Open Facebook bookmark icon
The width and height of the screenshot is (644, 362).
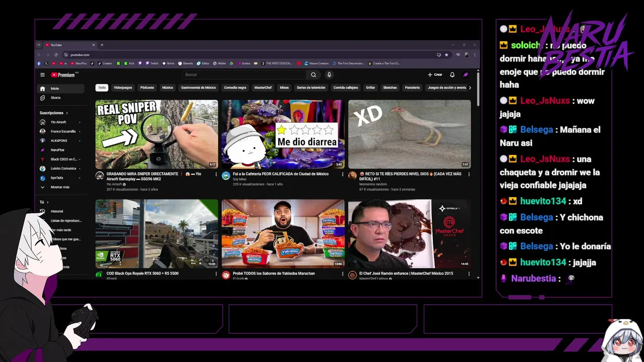click(x=39, y=63)
